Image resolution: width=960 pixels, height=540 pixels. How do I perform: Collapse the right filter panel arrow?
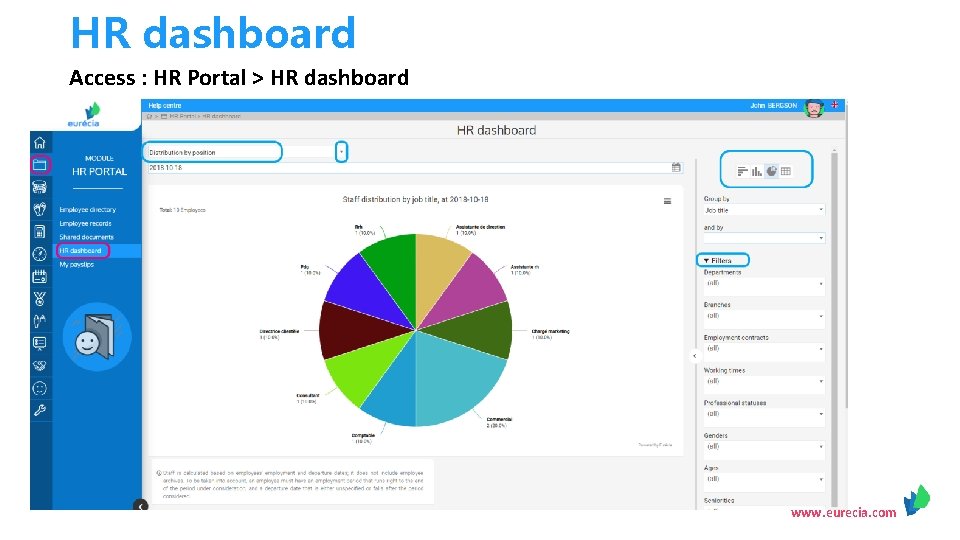[694, 356]
